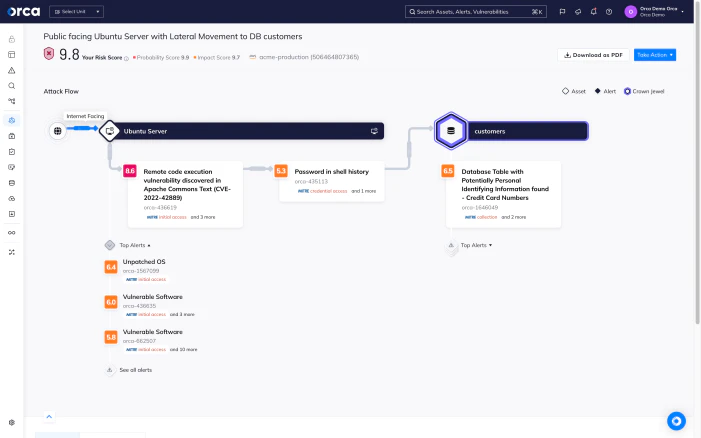Click Download as PDF button

point(593,55)
